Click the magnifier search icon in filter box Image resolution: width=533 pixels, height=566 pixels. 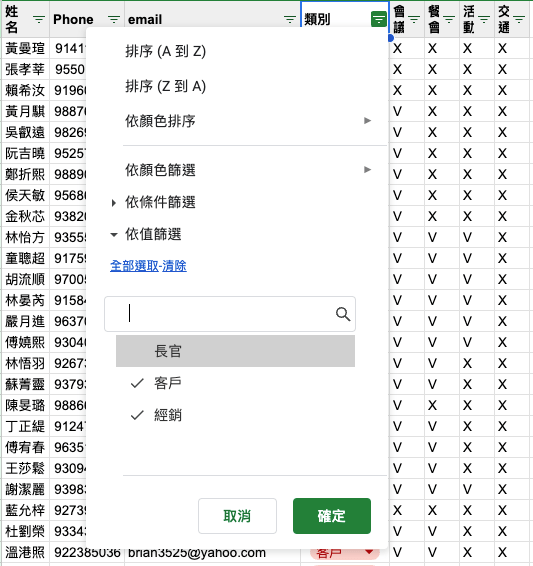pos(343,314)
